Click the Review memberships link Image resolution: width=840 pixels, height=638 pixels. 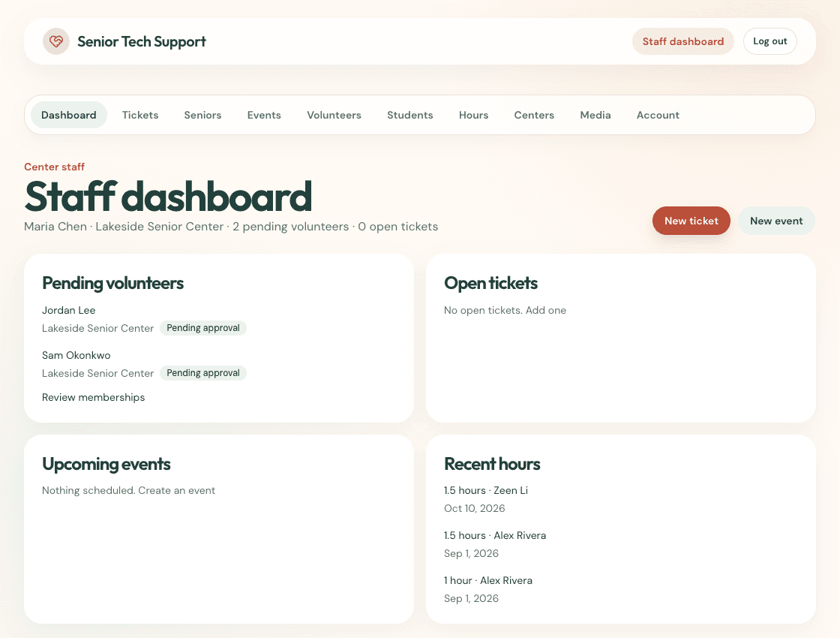click(x=93, y=397)
